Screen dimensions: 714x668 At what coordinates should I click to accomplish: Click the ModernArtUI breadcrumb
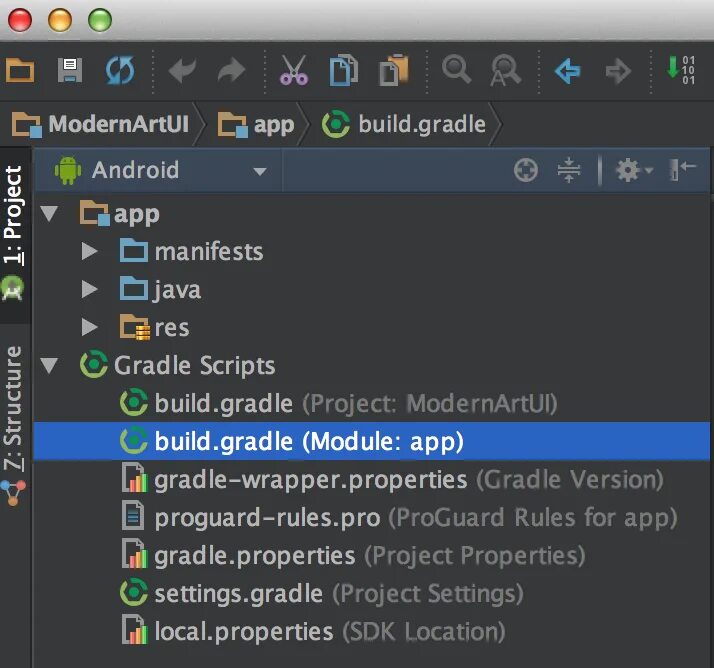point(101,124)
